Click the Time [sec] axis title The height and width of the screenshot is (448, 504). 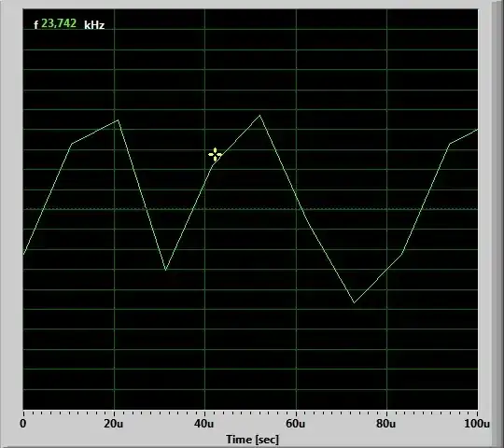pyautogui.click(x=252, y=440)
